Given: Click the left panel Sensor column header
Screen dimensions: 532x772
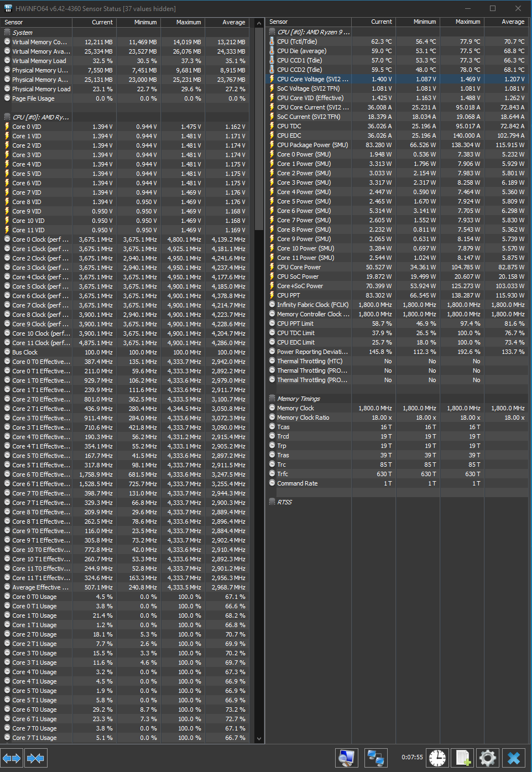Looking at the screenshot, I should click(x=36, y=22).
